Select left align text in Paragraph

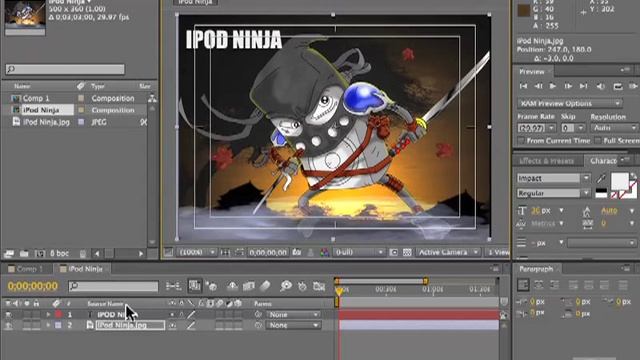523,285
